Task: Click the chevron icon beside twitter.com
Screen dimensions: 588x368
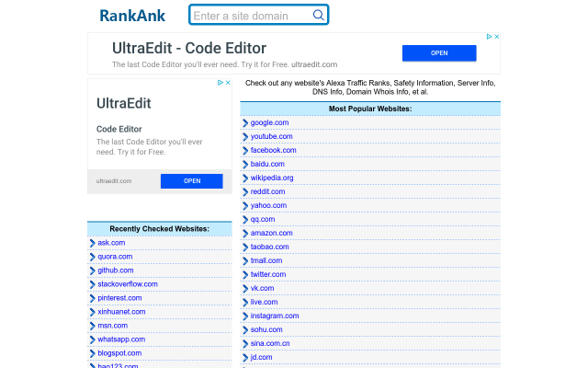Action: [245, 275]
